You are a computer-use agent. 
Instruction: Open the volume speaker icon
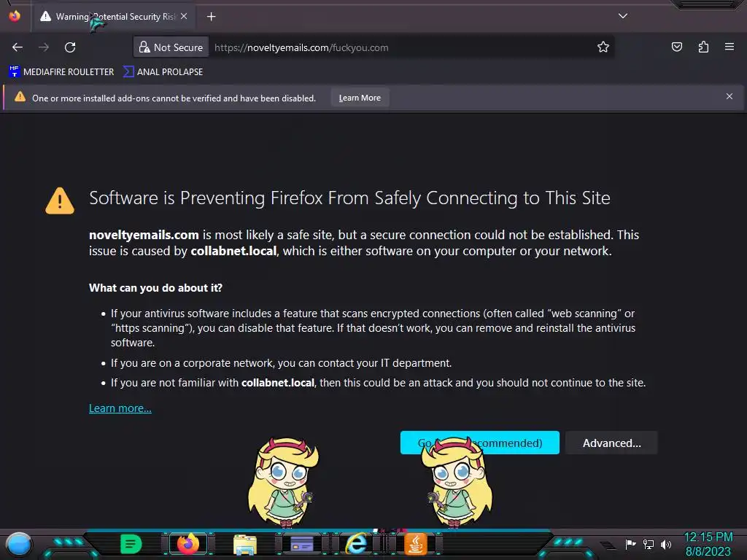665,544
